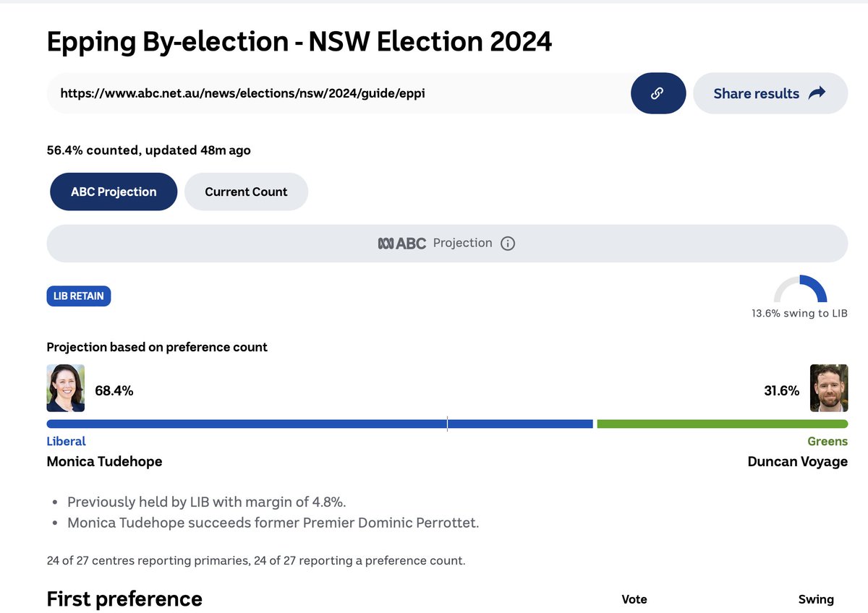Click 'Projection based on preference count' heading
Viewport: 868px width, 613px height.
tap(157, 347)
